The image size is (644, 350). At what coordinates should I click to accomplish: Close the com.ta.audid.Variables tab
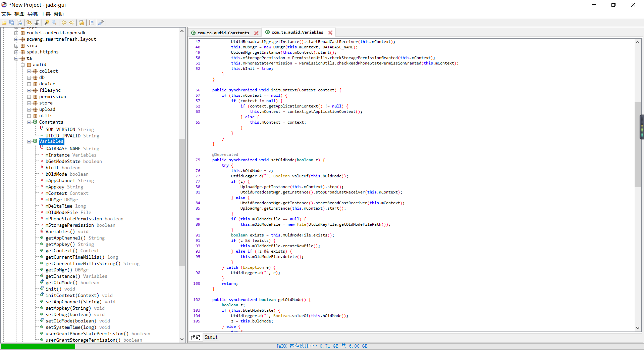[x=330, y=32]
